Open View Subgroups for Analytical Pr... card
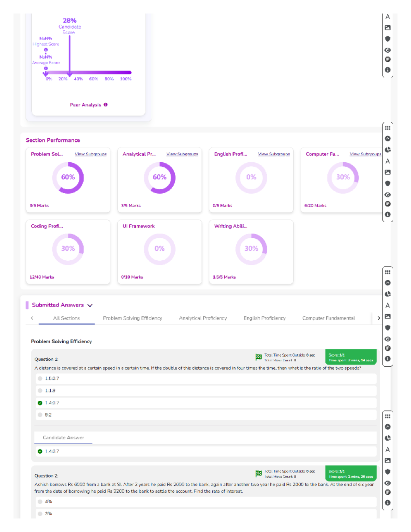Viewport: 411px width, 532px height. 182,154
